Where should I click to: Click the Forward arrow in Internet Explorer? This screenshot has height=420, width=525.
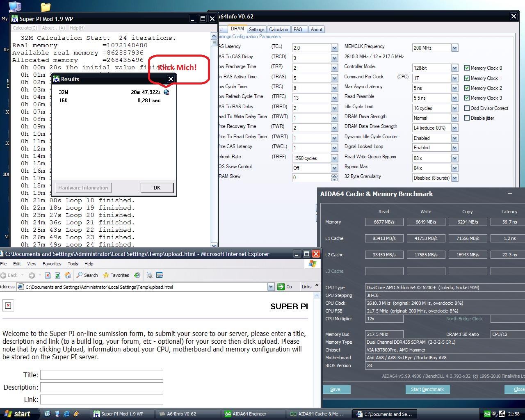pyautogui.click(x=32, y=275)
